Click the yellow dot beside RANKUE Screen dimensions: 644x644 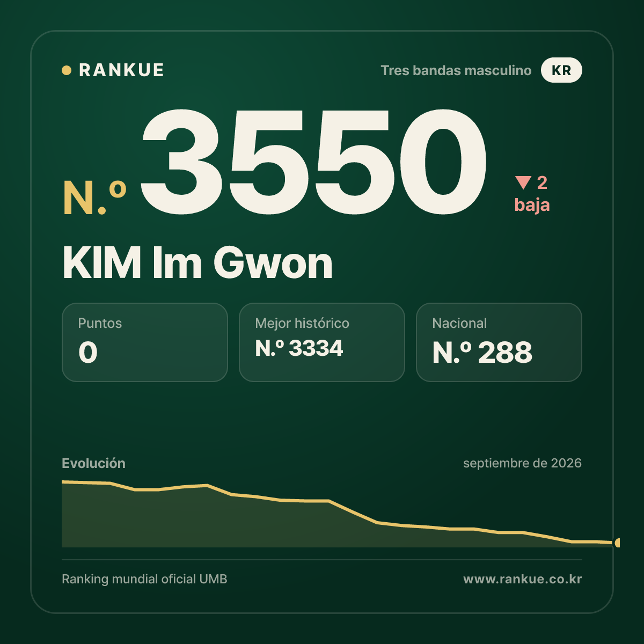[67, 70]
